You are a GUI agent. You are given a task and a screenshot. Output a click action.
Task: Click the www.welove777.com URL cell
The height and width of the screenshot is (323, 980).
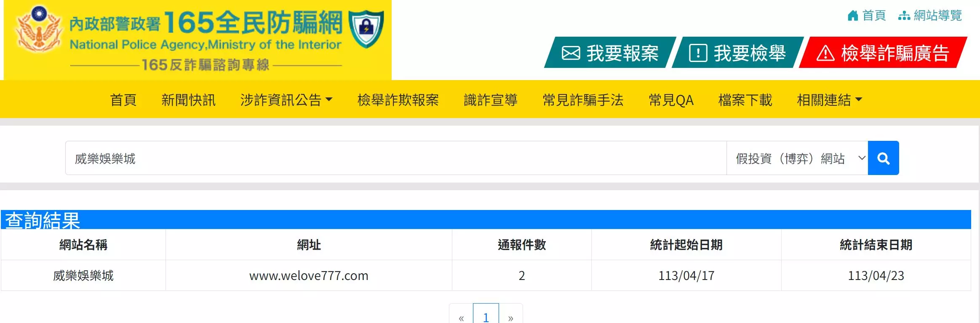(309, 275)
